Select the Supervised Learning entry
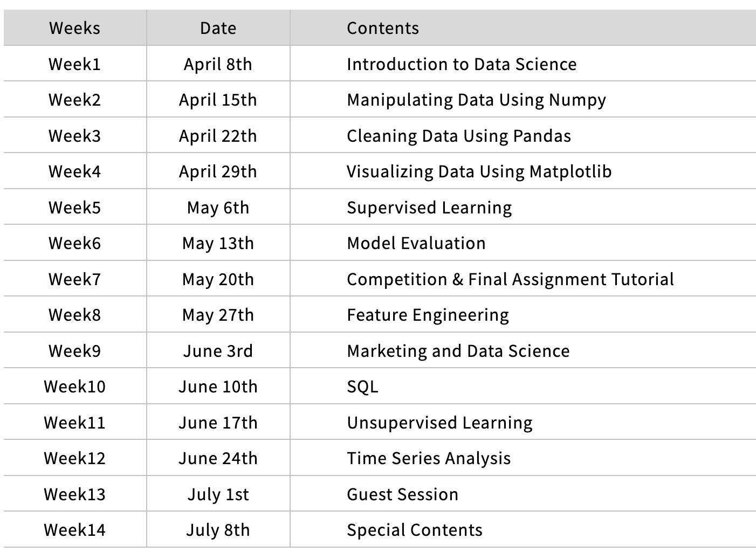 point(429,208)
